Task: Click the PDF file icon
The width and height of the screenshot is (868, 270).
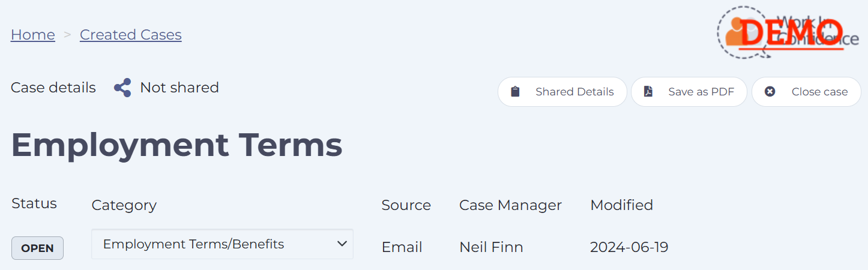Action: pyautogui.click(x=648, y=92)
